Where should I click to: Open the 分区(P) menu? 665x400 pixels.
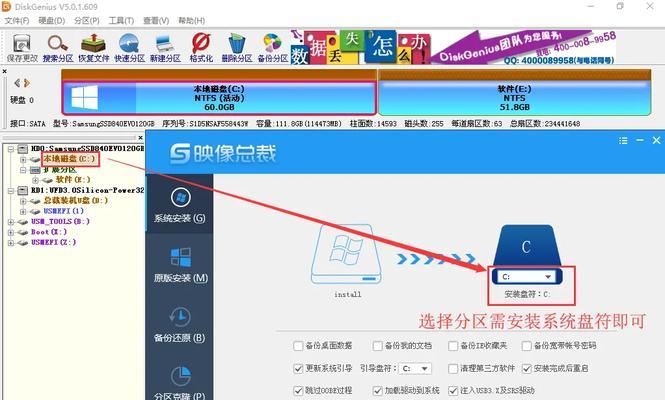[x=87, y=20]
